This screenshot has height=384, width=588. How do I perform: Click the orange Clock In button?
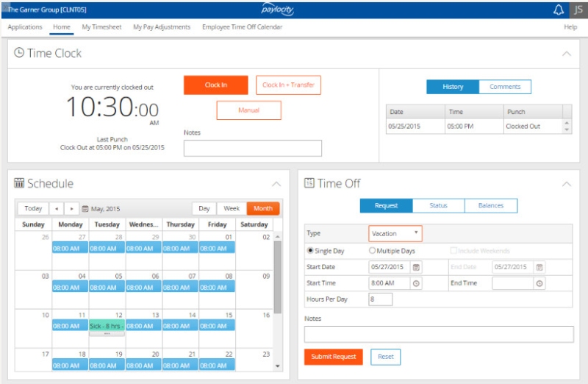pos(216,85)
